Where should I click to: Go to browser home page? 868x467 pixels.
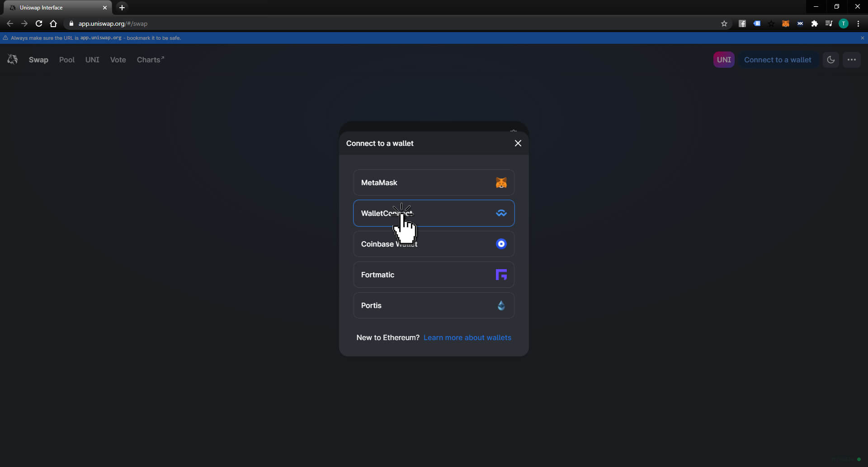pyautogui.click(x=53, y=23)
